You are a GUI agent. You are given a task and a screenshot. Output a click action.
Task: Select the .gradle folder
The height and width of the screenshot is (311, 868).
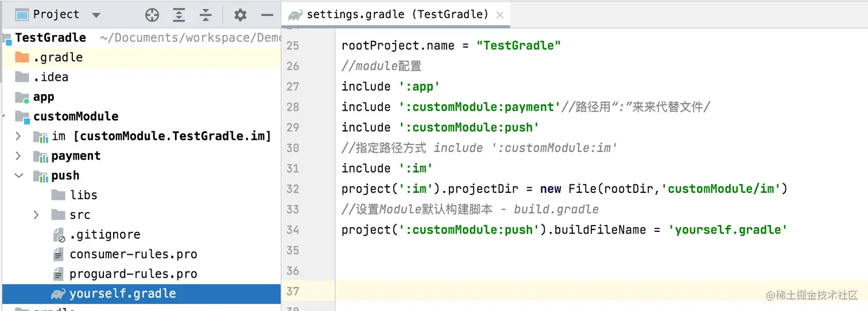point(58,57)
